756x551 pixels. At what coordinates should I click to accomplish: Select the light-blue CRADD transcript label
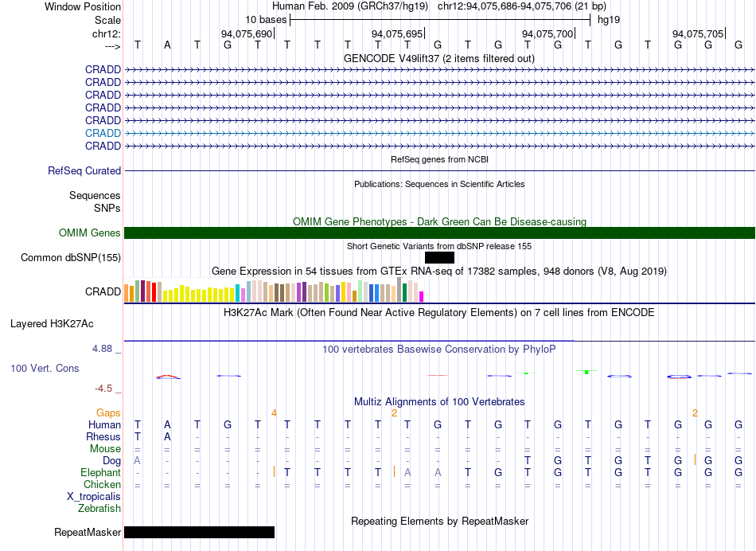(103, 133)
